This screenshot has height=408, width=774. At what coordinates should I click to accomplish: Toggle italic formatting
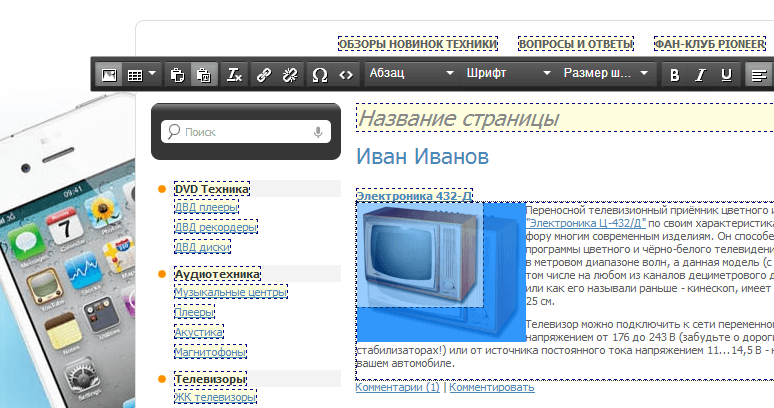tap(701, 74)
